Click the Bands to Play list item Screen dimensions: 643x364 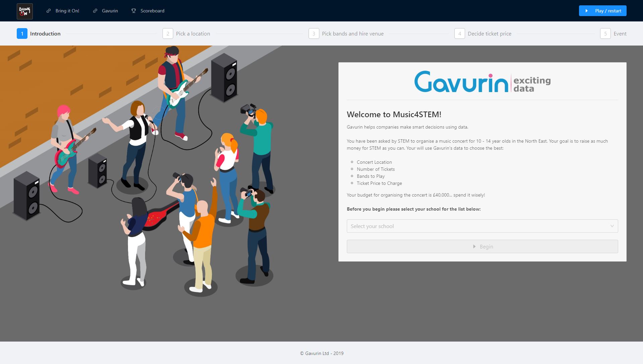click(371, 176)
